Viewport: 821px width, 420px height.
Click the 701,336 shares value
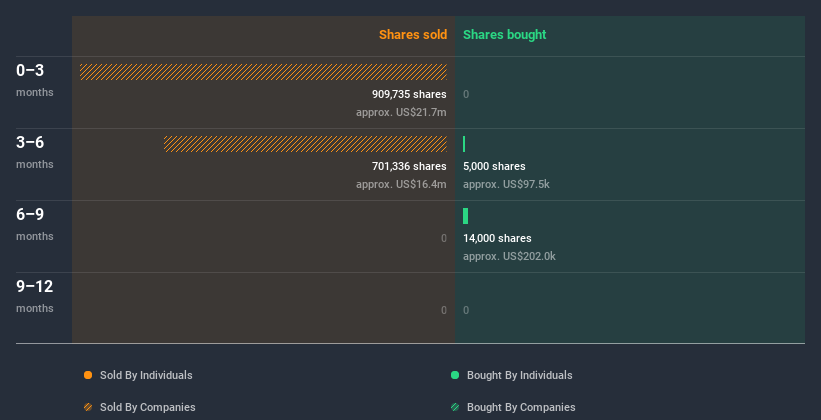coord(409,166)
